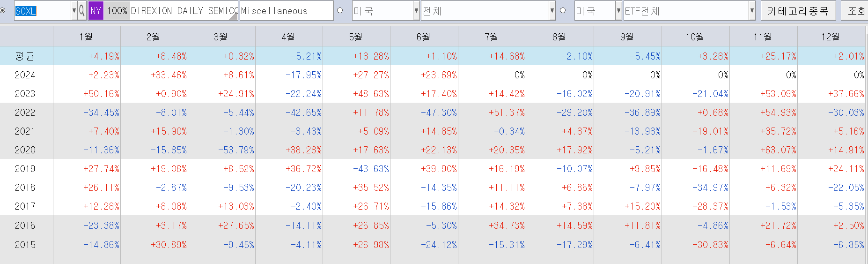Select the 2022 row label
Screen dimensions: 868x264
coord(25,113)
